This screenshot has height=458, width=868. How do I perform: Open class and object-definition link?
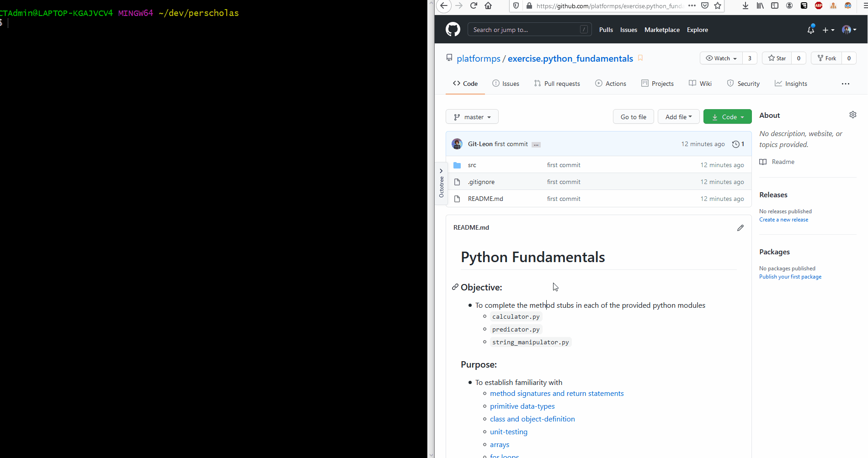[533, 419]
